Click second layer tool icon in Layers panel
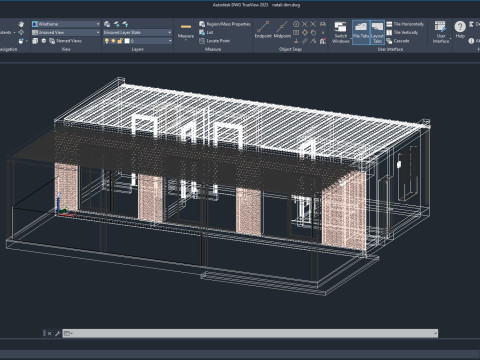 click(116, 24)
